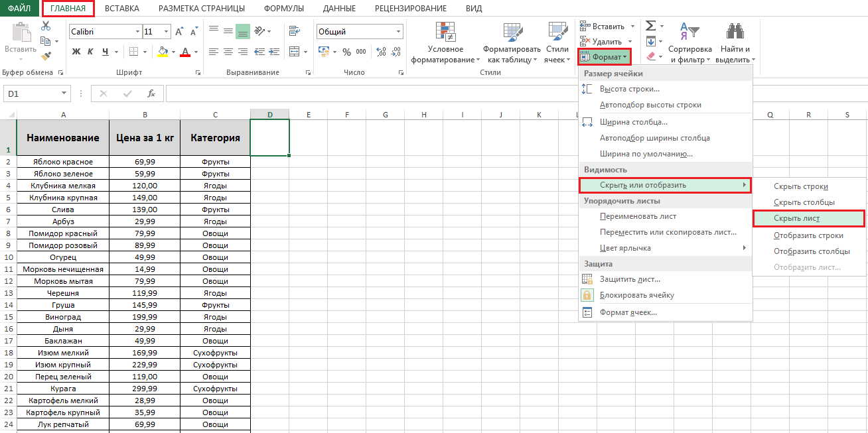Click the insert function fx icon
This screenshot has height=433, width=868.
coord(151,94)
